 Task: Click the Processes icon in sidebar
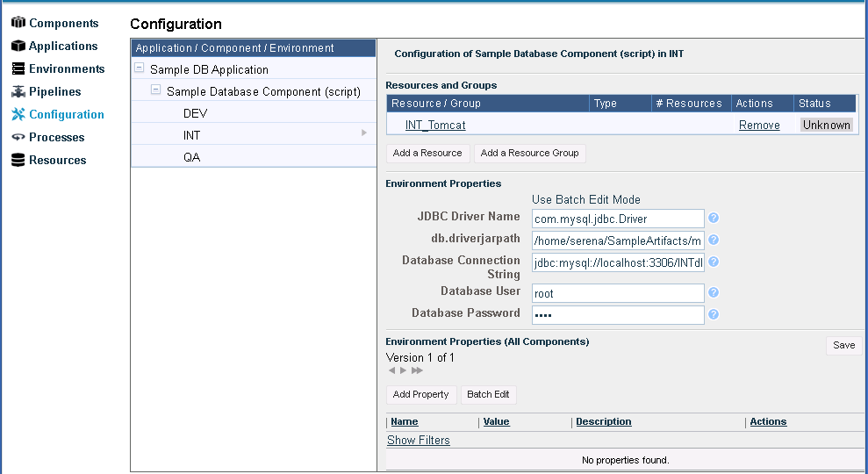click(18, 137)
